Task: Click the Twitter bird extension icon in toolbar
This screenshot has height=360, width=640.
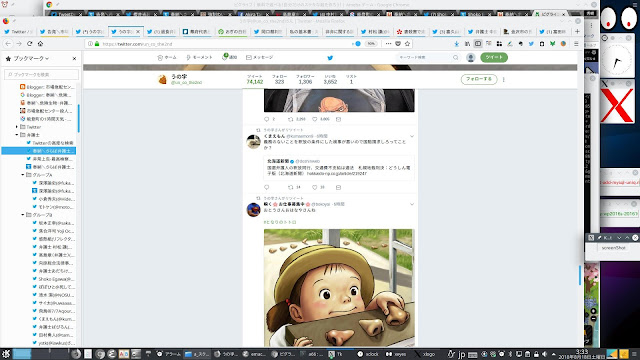Action: pyautogui.click(x=531, y=44)
